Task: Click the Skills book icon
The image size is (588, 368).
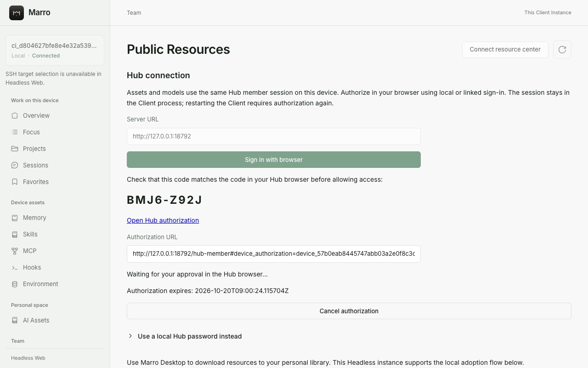Action: [15, 234]
